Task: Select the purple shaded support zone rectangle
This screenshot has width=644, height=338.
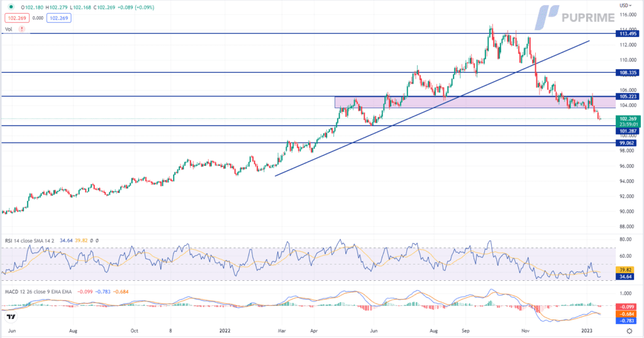Action: (x=475, y=102)
